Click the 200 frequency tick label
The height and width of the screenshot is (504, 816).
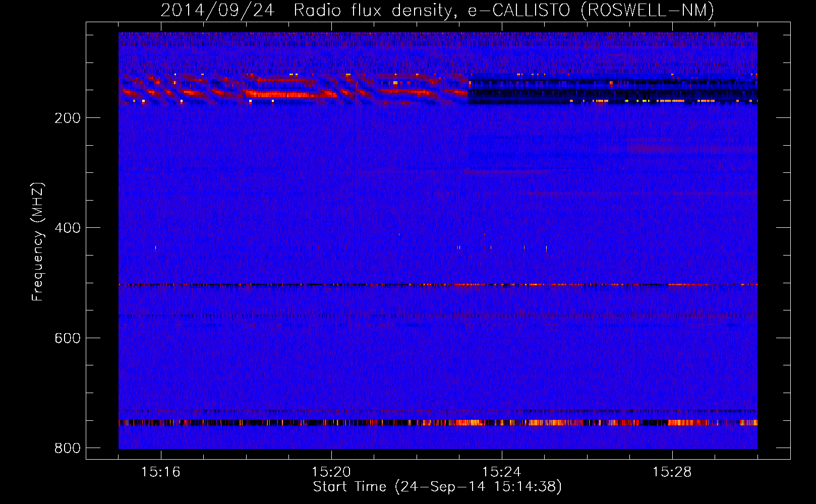(68, 118)
